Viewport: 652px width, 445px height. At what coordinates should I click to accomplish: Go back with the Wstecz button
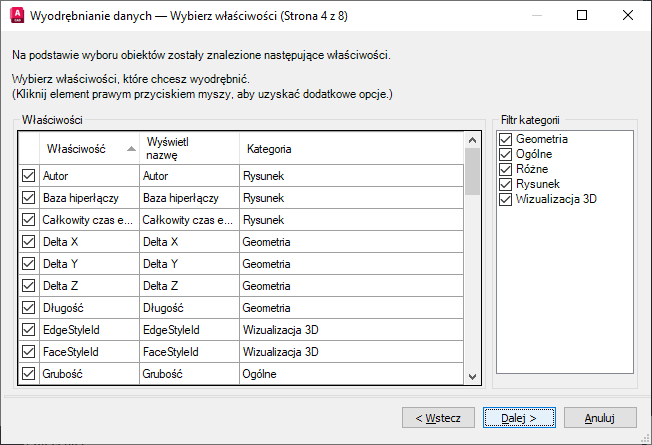click(438, 416)
